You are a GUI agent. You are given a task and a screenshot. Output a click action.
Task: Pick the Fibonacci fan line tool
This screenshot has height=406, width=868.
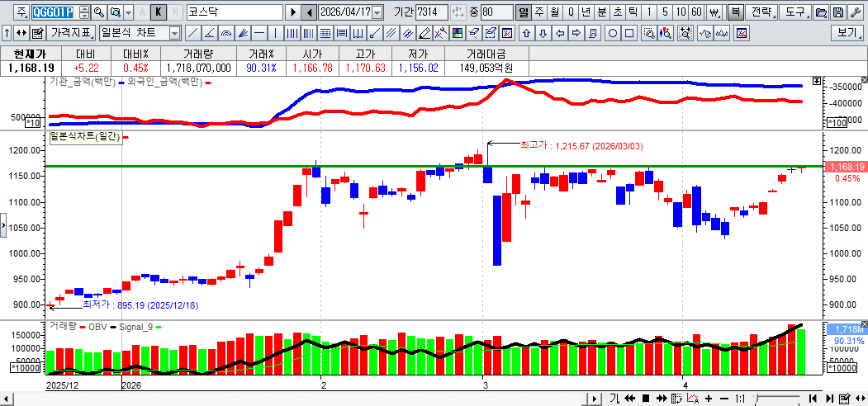pyautogui.click(x=242, y=33)
